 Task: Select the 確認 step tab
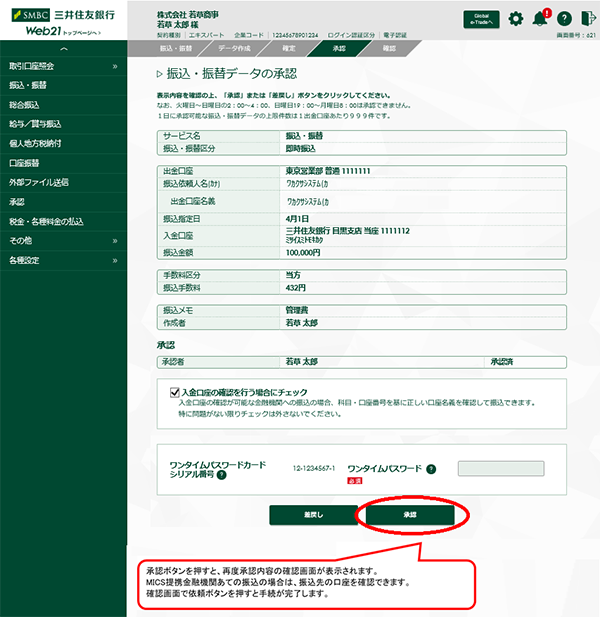[x=389, y=48]
